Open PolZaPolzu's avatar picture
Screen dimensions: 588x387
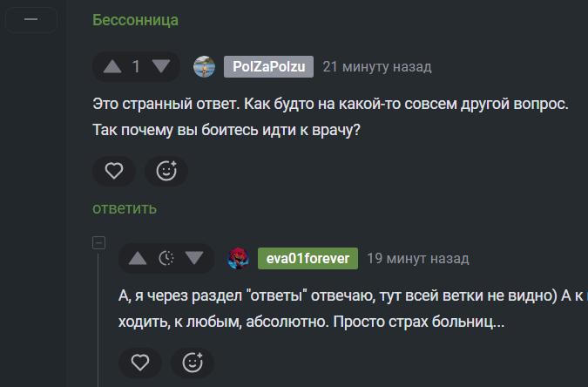click(x=204, y=66)
